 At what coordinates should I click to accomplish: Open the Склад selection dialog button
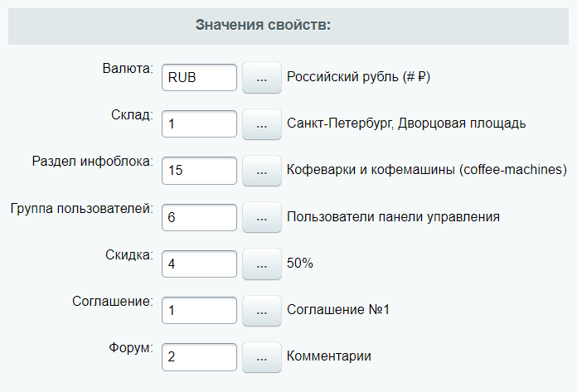pos(262,124)
